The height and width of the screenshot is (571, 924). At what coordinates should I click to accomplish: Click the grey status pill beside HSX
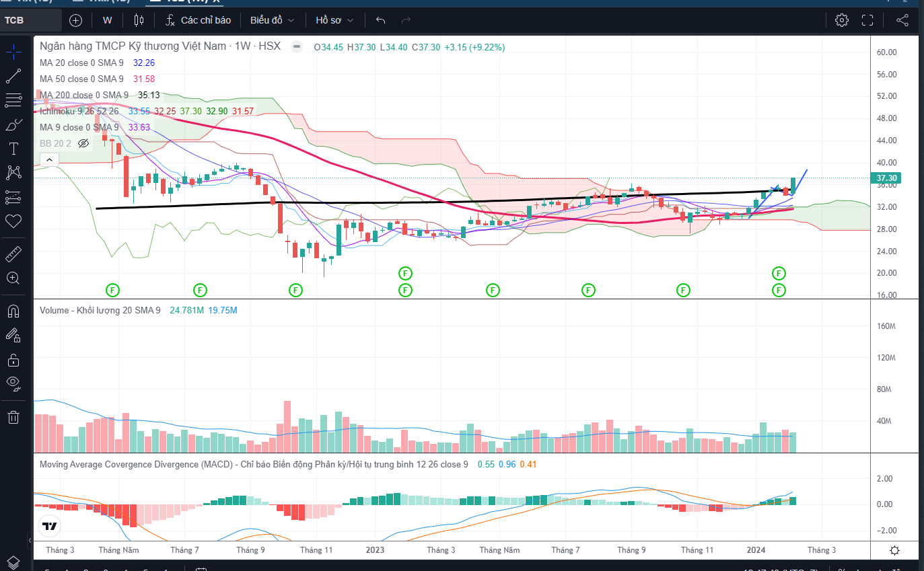[x=295, y=46]
